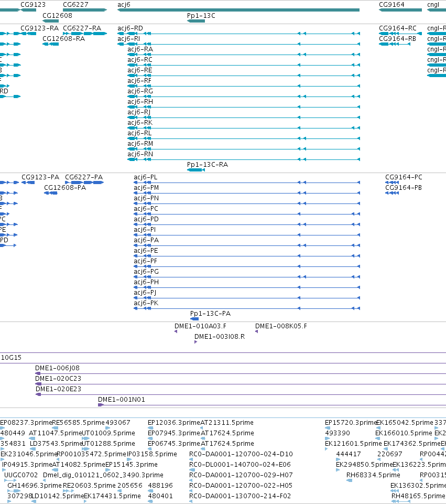The image size is (446, 504).
Task: Click transcript label acj6-RJ
Action: click(139, 112)
